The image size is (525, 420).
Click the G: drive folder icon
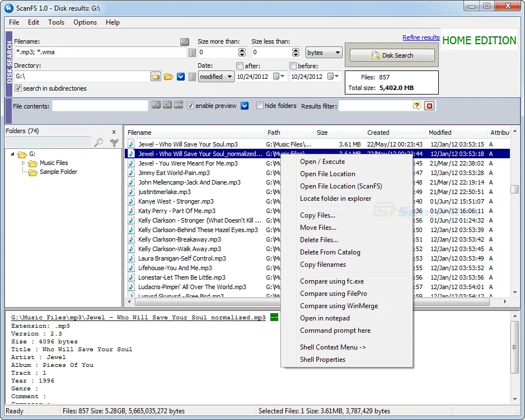(x=22, y=154)
